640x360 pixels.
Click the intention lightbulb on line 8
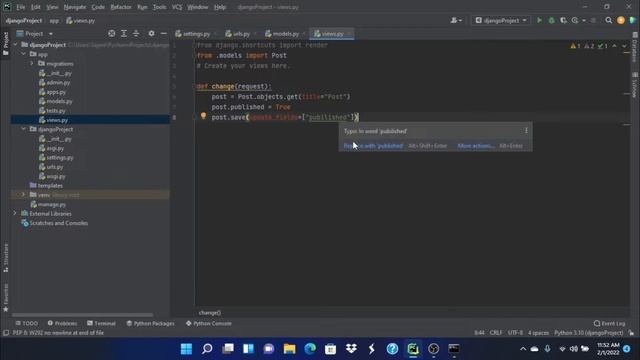click(x=203, y=116)
